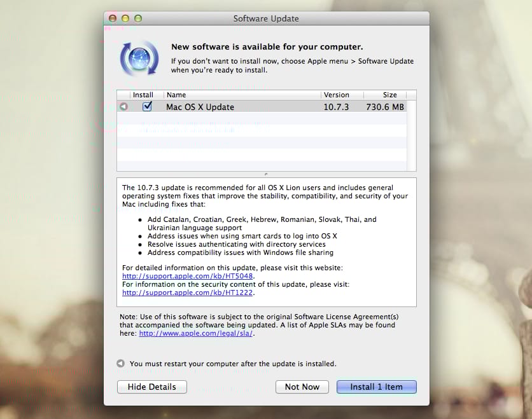Click 'New software is available' heading
532x419 pixels.
pos(267,47)
